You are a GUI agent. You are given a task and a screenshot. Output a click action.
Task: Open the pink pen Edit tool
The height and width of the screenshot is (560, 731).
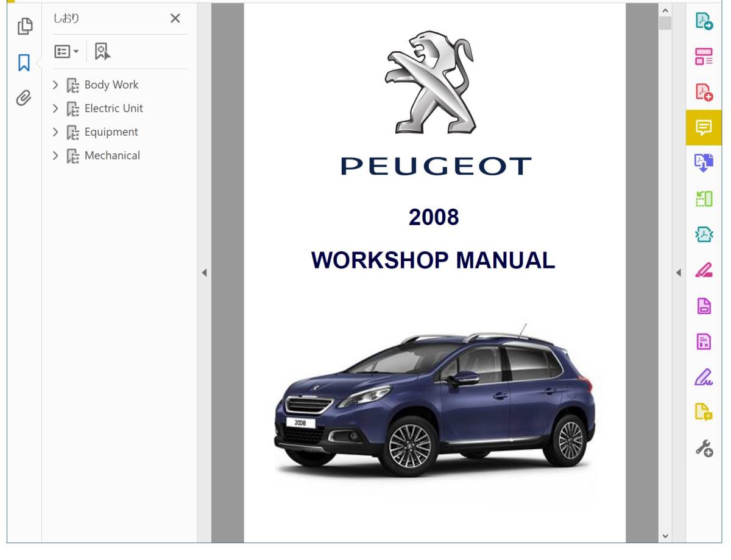pyautogui.click(x=704, y=270)
